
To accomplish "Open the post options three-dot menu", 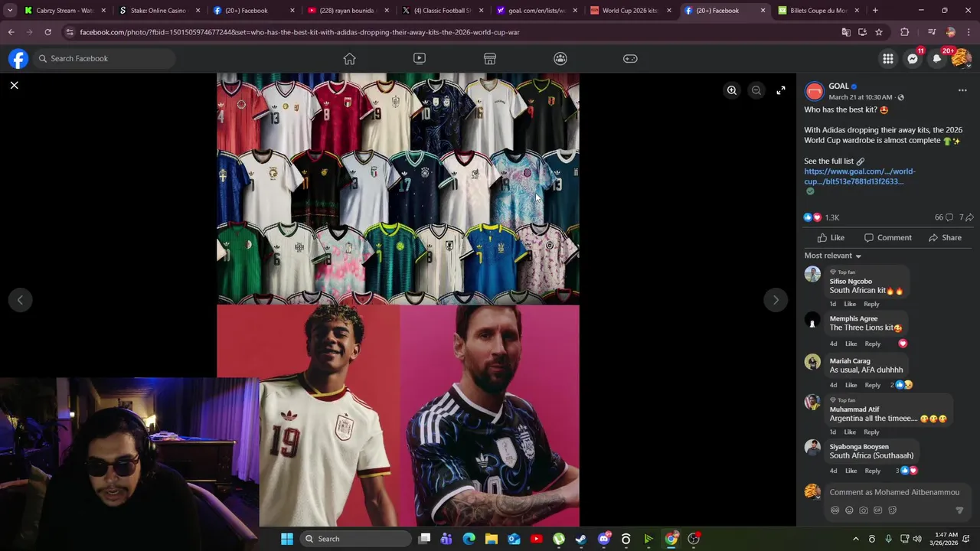I will [x=962, y=90].
